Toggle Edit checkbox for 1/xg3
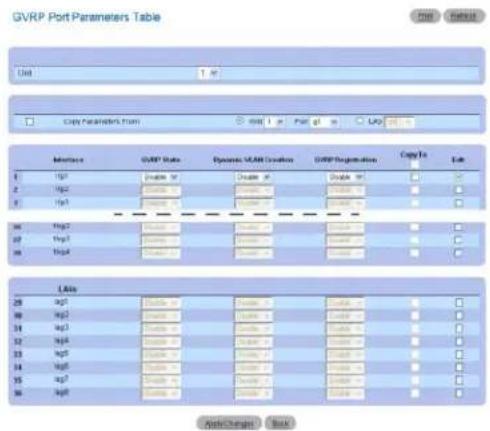This screenshot has width=490, height=431. [x=458, y=240]
